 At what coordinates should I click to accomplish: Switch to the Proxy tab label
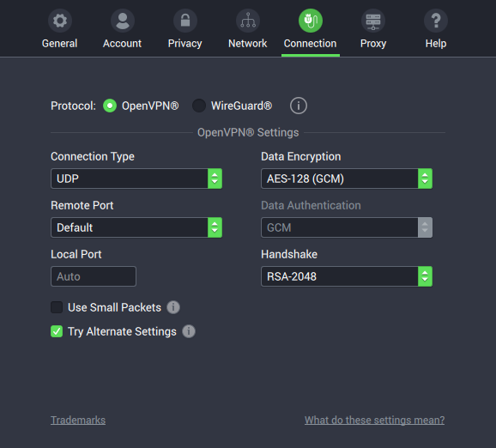pos(373,44)
